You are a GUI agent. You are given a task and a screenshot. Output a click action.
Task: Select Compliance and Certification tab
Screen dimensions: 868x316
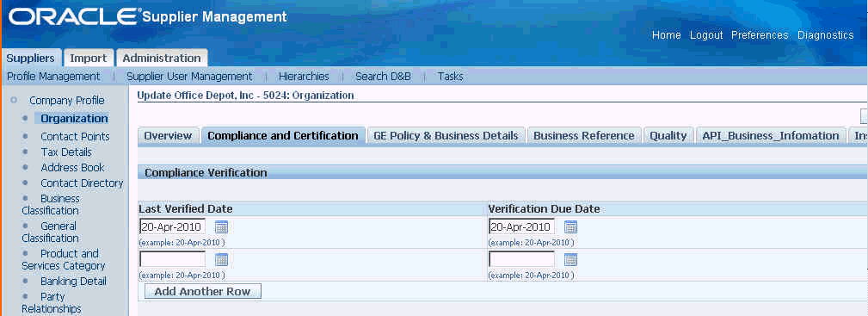click(x=283, y=136)
